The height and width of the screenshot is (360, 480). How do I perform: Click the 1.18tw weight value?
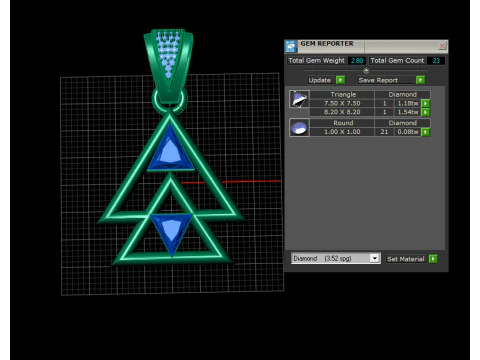tap(408, 103)
